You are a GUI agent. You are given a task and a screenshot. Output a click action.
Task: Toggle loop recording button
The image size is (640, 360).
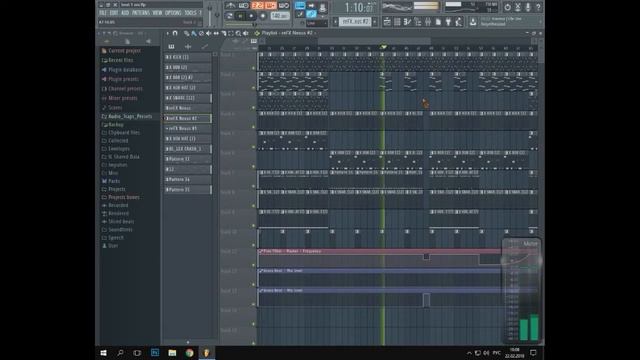284,5
